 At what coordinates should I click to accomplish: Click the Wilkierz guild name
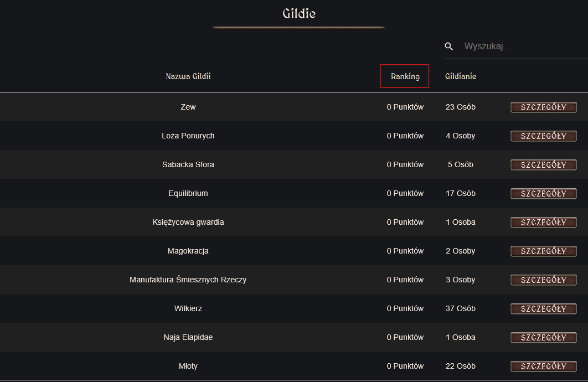click(188, 308)
